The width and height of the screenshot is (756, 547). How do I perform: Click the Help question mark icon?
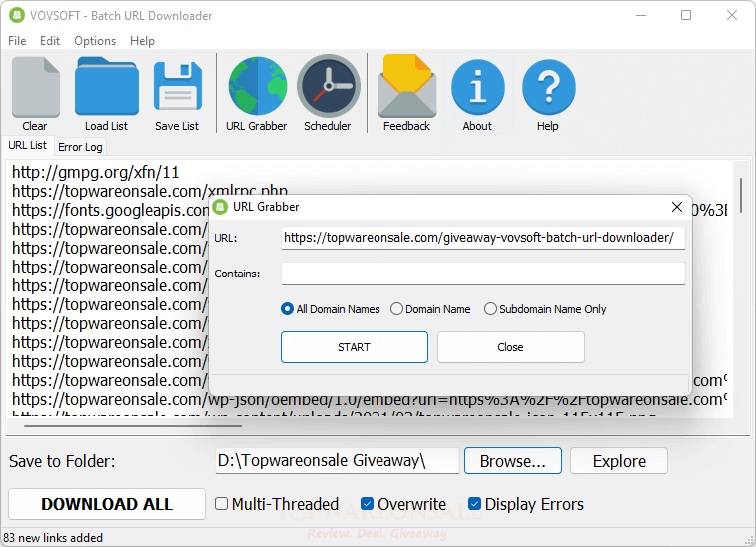tap(548, 87)
